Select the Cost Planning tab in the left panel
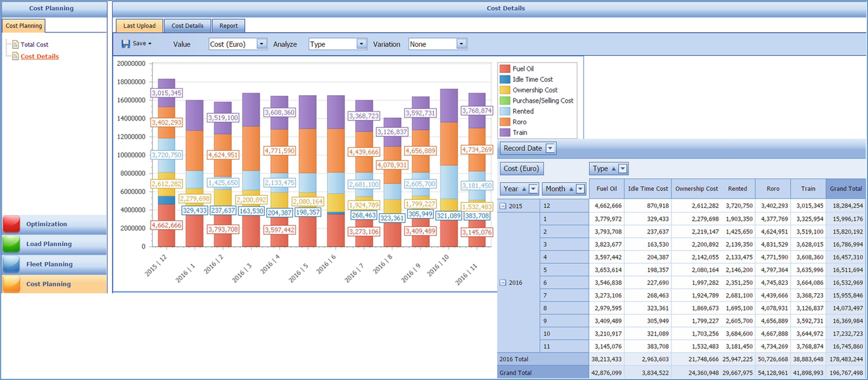The height and width of the screenshot is (380, 868). [23, 26]
